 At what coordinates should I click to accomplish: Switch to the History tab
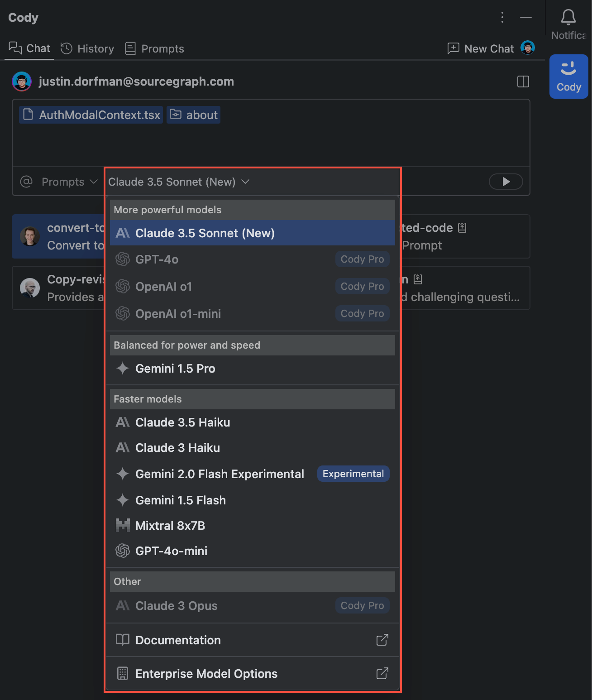87,48
